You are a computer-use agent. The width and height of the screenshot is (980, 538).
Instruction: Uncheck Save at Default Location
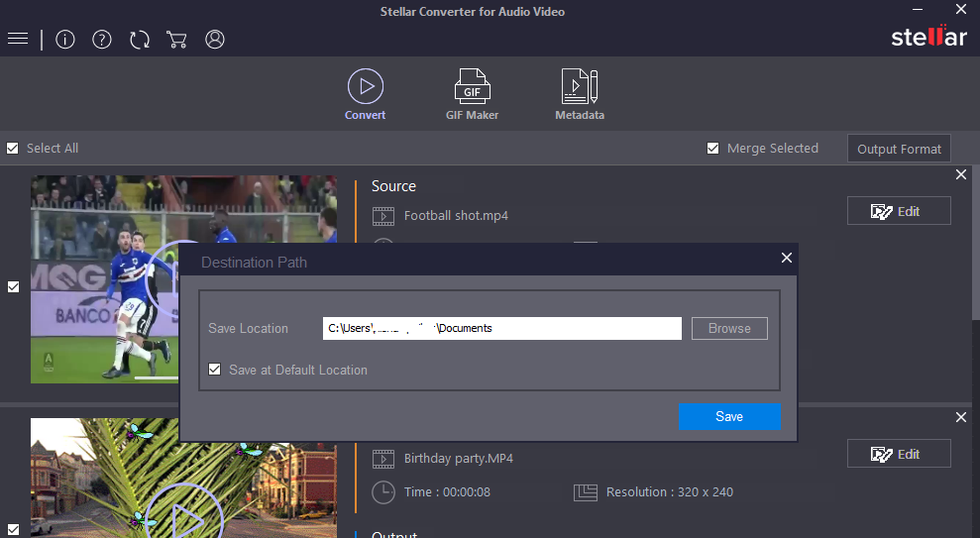pos(214,370)
